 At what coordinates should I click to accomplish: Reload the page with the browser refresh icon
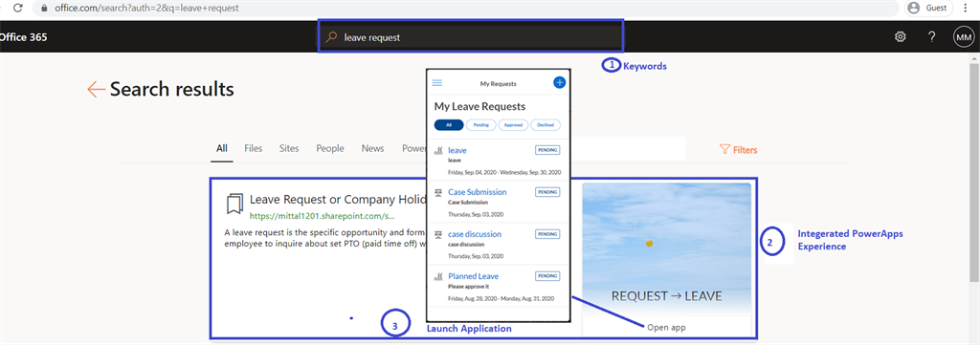[18, 9]
